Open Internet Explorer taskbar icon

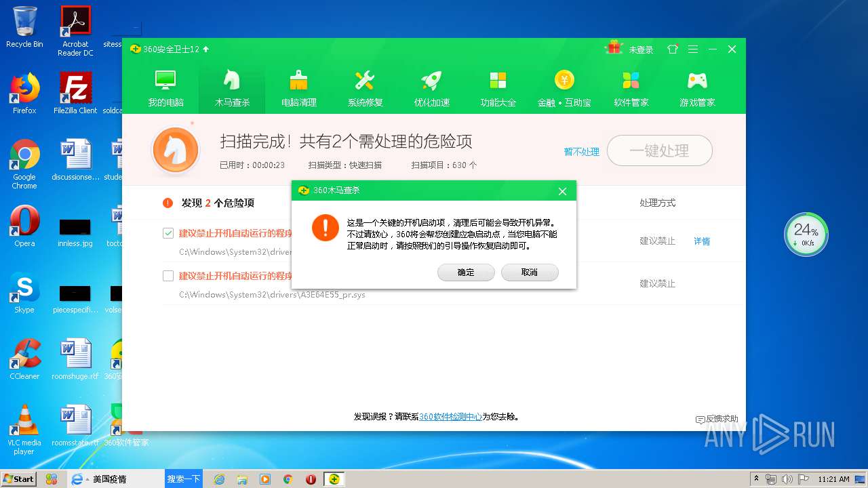pos(219,479)
